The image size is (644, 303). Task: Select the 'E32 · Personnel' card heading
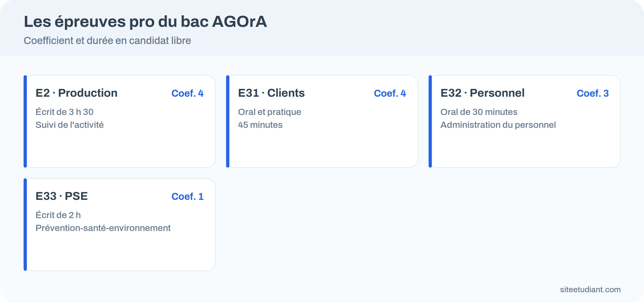(x=482, y=93)
